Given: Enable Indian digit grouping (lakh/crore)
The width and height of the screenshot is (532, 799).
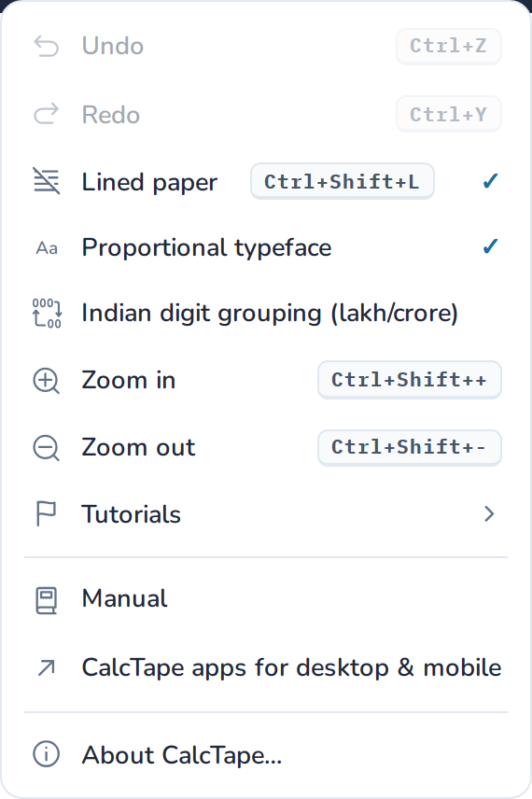Looking at the screenshot, I should click(x=266, y=313).
